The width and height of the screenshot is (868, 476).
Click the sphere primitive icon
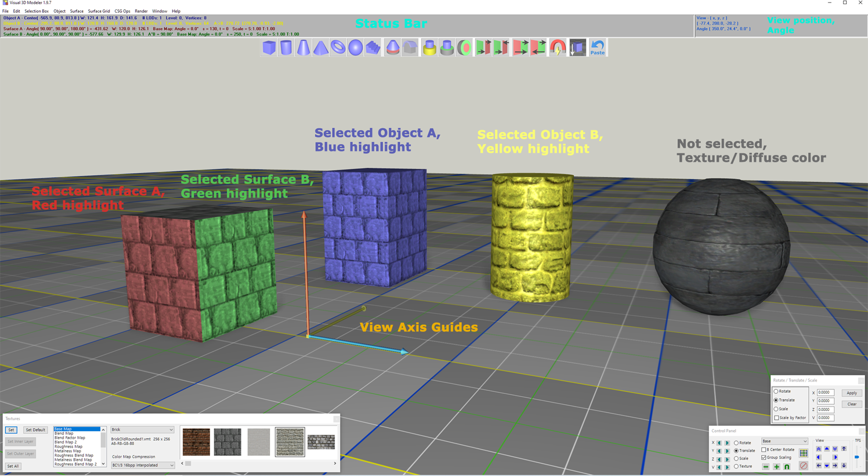[x=355, y=48]
